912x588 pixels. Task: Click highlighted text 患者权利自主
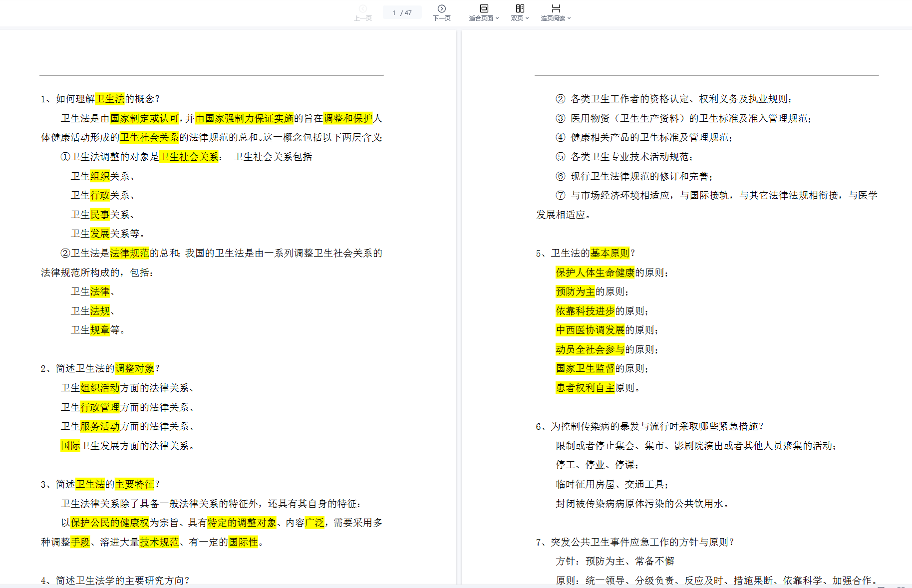point(585,388)
